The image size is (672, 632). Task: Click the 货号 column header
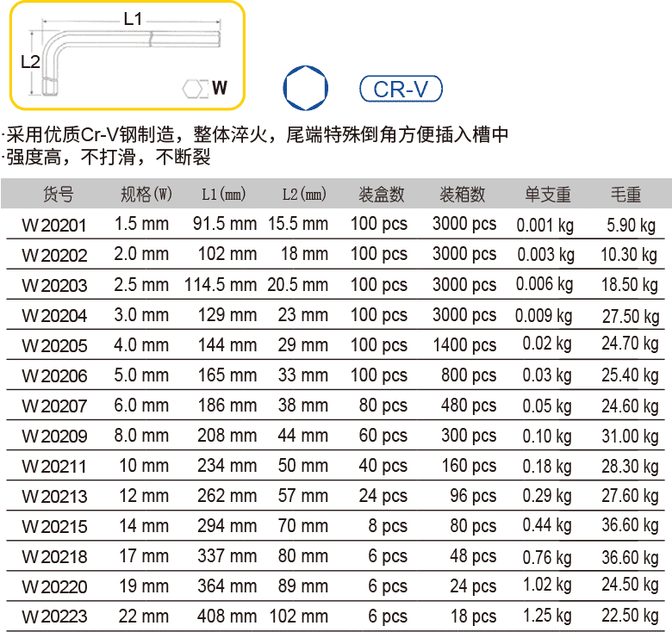pos(58,195)
